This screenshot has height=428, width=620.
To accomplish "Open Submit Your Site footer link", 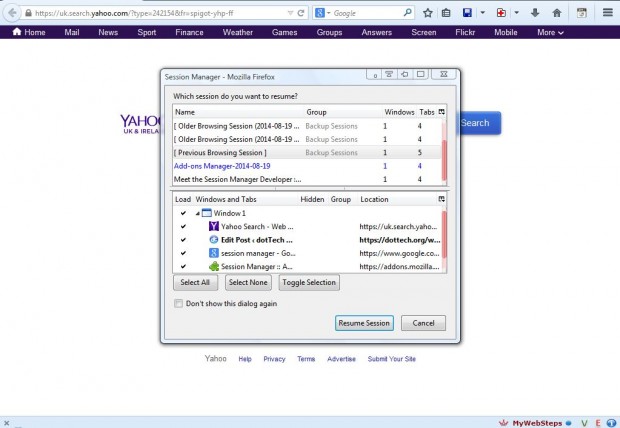I will pos(391,359).
